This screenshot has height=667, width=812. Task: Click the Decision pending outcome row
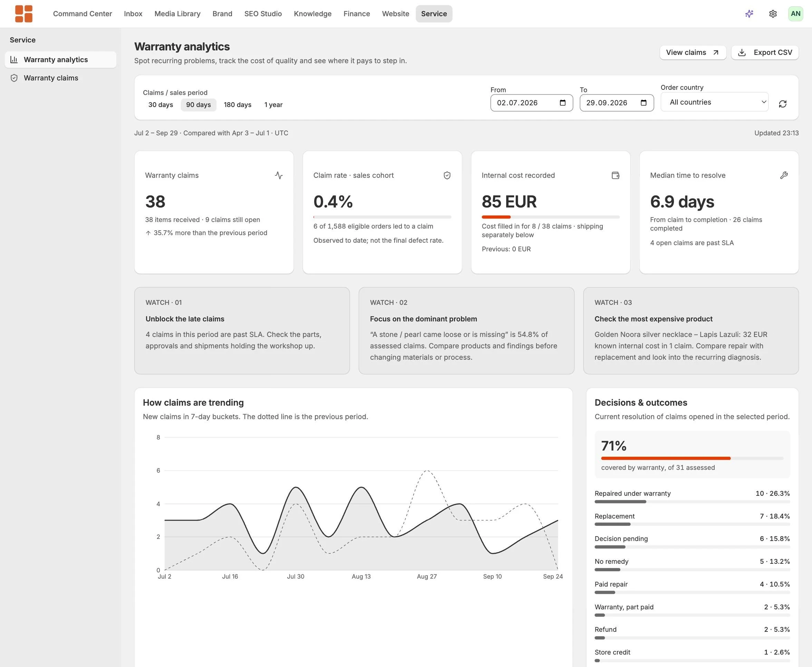pyautogui.click(x=692, y=542)
